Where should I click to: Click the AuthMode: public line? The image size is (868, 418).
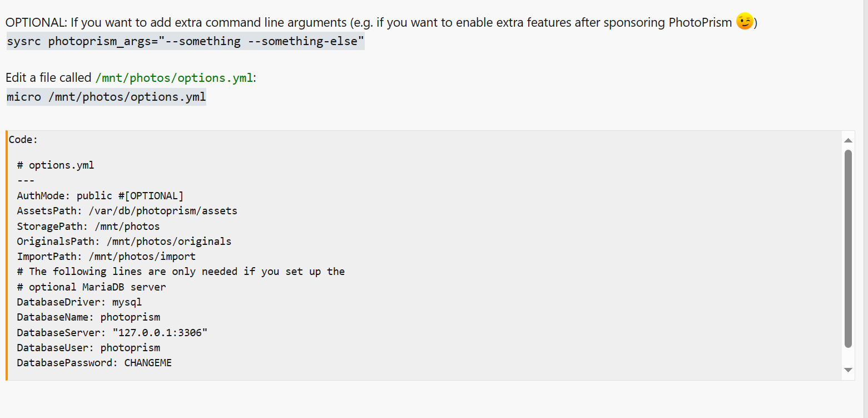[x=100, y=196]
